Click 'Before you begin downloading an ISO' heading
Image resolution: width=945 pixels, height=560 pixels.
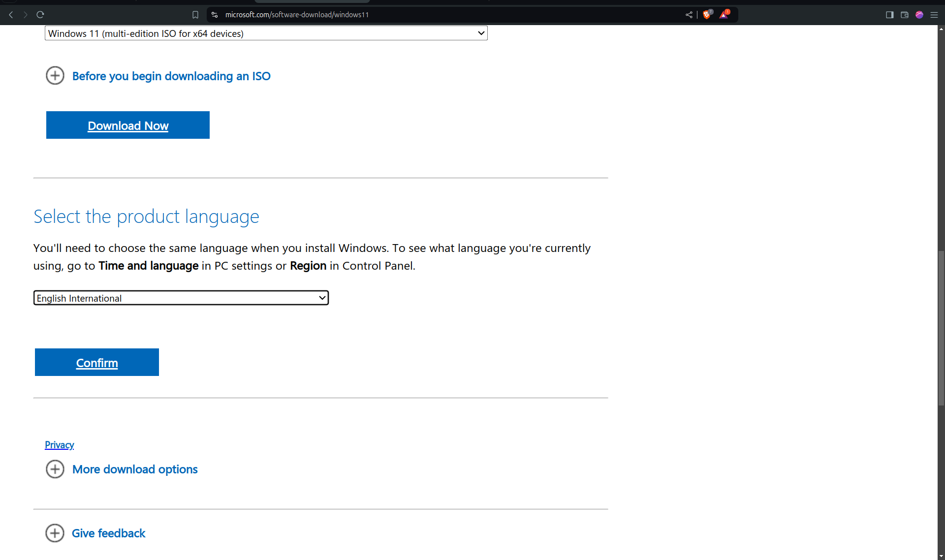point(171,76)
